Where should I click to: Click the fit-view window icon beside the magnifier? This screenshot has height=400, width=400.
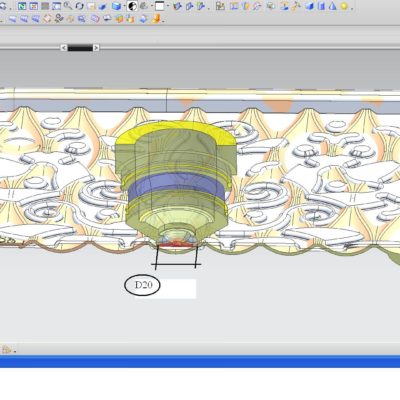pyautogui.click(x=57, y=6)
